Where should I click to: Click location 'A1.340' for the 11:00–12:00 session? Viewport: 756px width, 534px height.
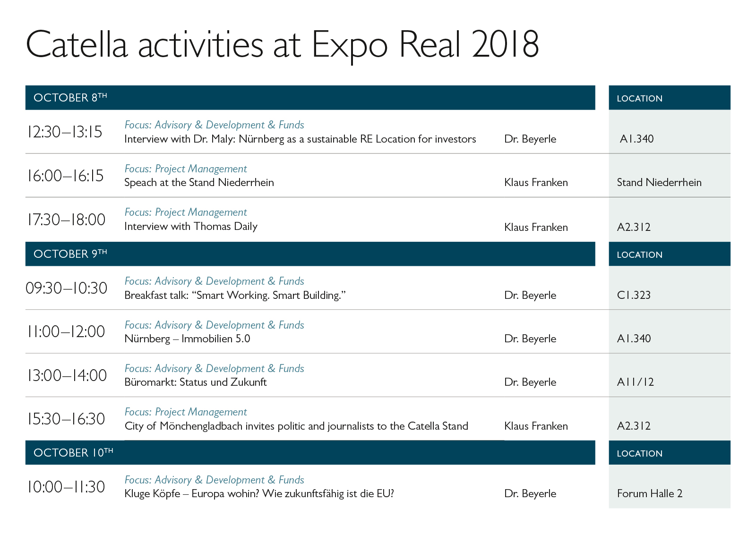pyautogui.click(x=634, y=339)
